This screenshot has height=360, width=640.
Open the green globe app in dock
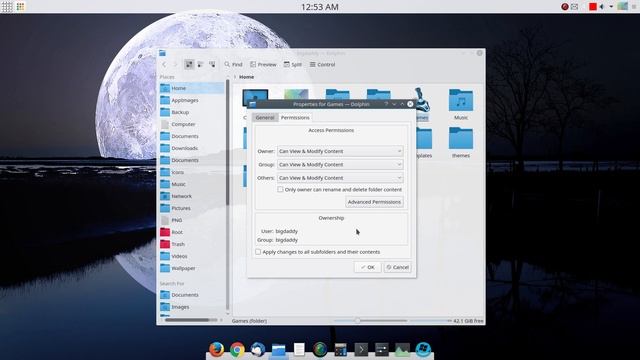click(320, 349)
